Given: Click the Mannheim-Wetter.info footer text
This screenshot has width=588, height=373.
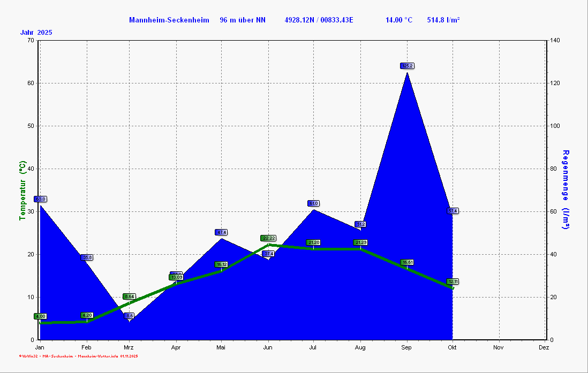Looking at the screenshot, I should point(97,356).
